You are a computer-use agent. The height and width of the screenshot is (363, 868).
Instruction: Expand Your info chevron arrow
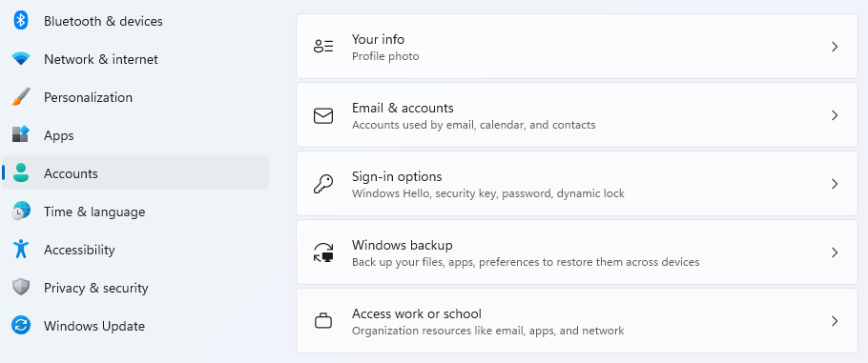point(835,47)
